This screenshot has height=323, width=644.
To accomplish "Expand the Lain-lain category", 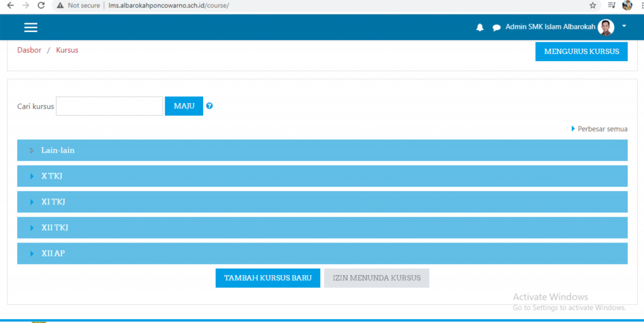I will [58, 151].
